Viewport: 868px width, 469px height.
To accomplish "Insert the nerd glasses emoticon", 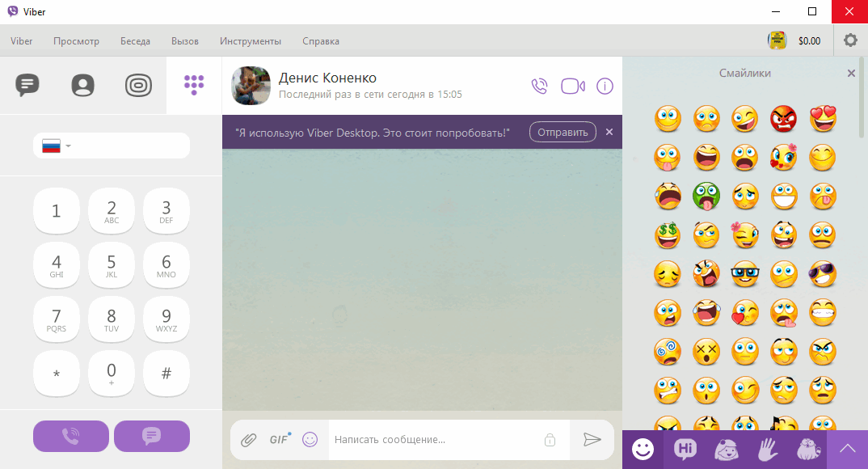I will (x=745, y=273).
